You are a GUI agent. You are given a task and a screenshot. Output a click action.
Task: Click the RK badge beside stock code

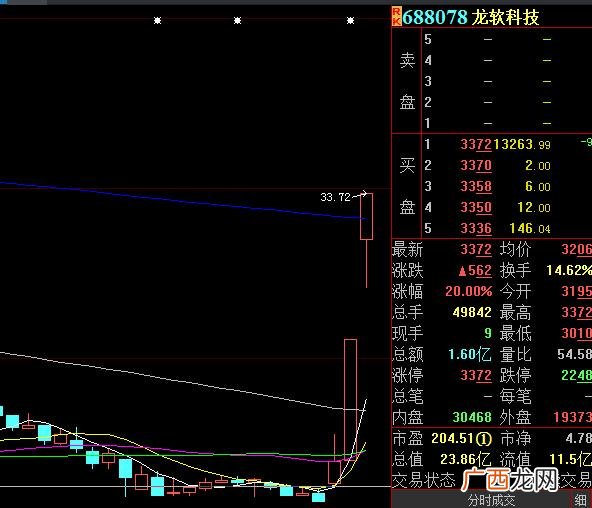point(396,17)
